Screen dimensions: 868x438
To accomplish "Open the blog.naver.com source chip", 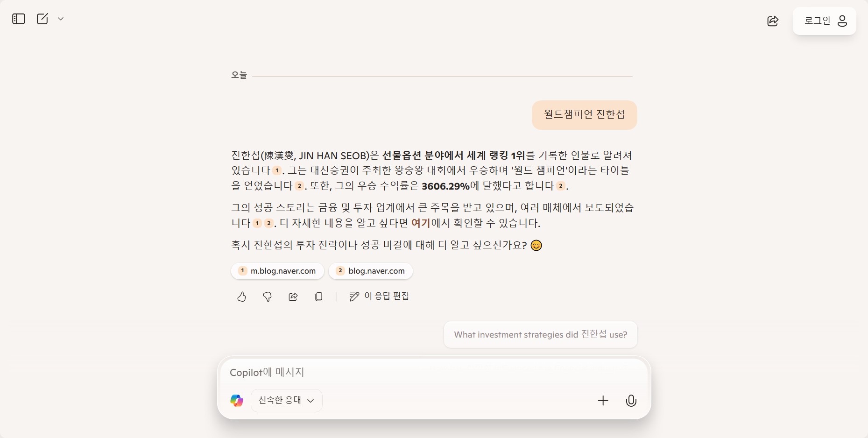I will pos(371,271).
